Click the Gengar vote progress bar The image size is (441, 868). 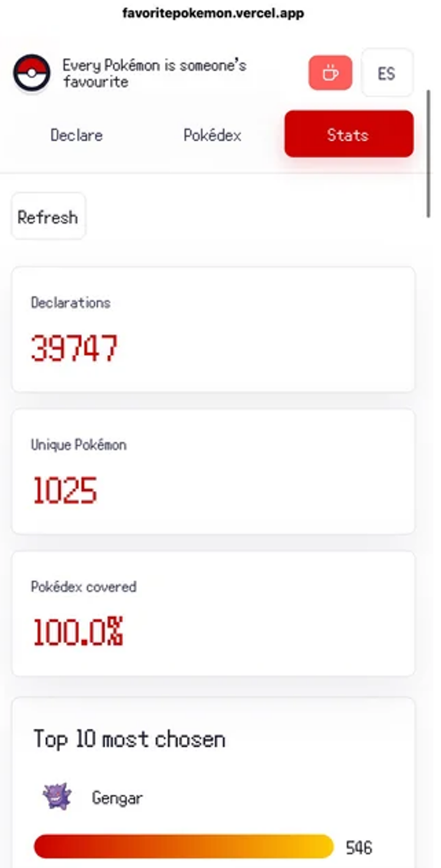pos(184,846)
